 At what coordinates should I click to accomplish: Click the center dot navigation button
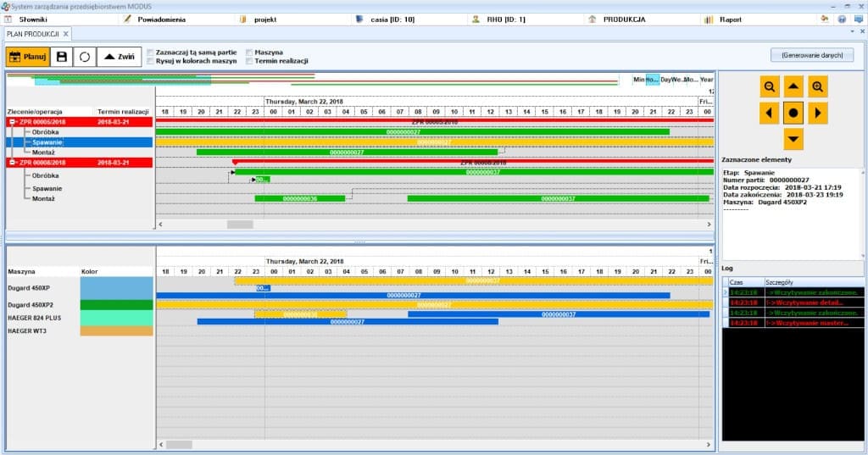click(793, 112)
